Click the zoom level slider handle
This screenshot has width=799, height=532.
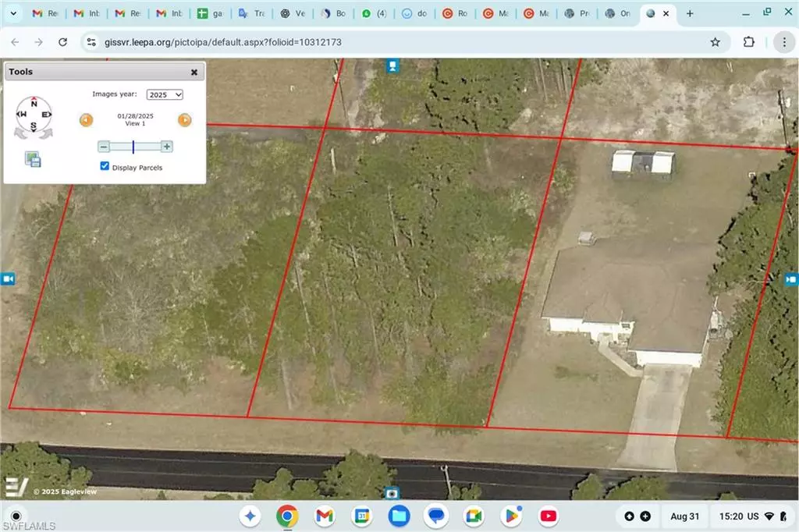133,146
